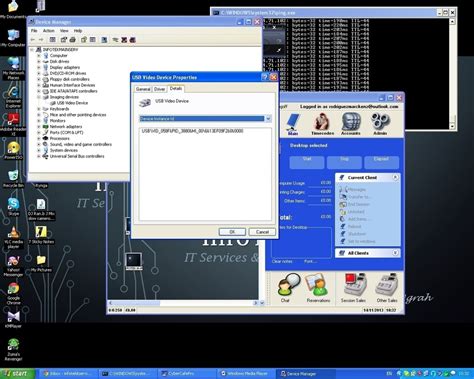
Task: Click the command prompt window scrollbar down arrow
Action: [x=452, y=126]
